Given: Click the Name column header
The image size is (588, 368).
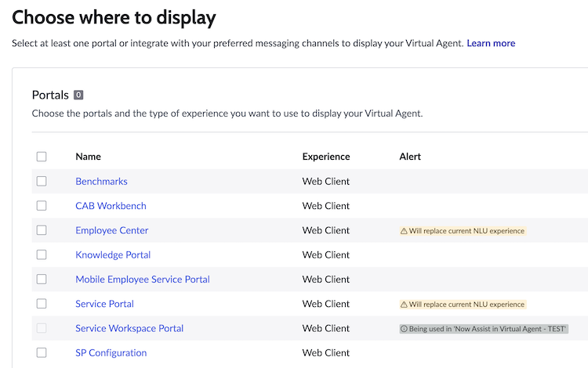Looking at the screenshot, I should (88, 157).
